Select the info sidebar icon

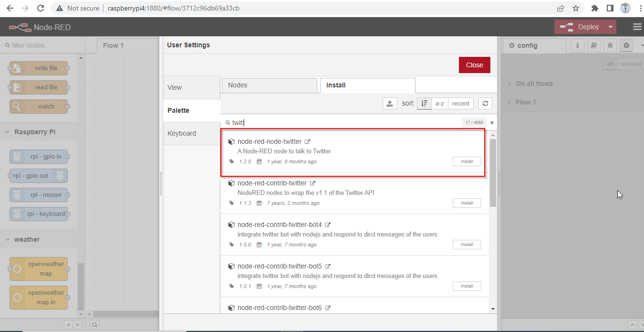(577, 45)
